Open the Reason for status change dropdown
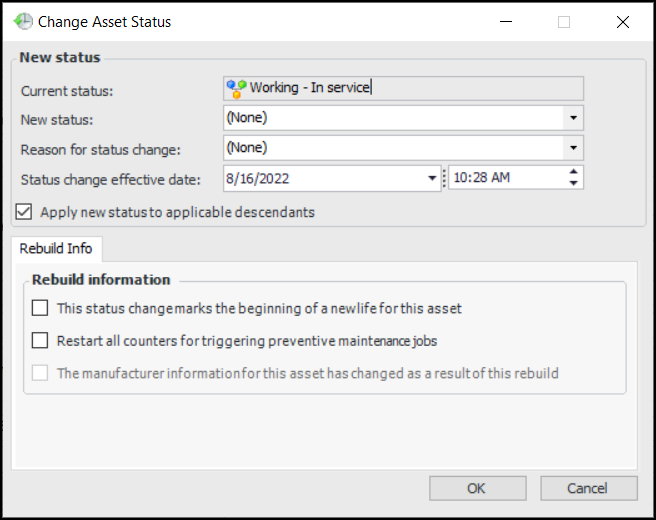The image size is (656, 520). coord(573,148)
